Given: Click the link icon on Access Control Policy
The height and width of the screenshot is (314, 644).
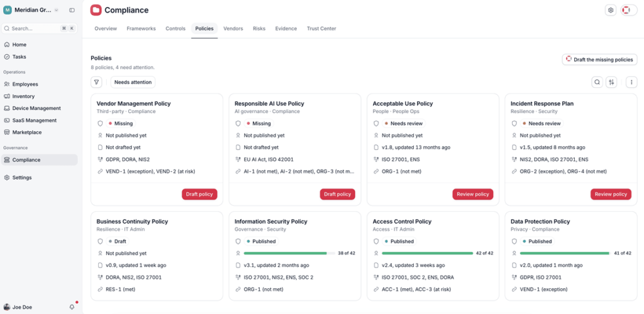Looking at the screenshot, I should click(x=376, y=290).
